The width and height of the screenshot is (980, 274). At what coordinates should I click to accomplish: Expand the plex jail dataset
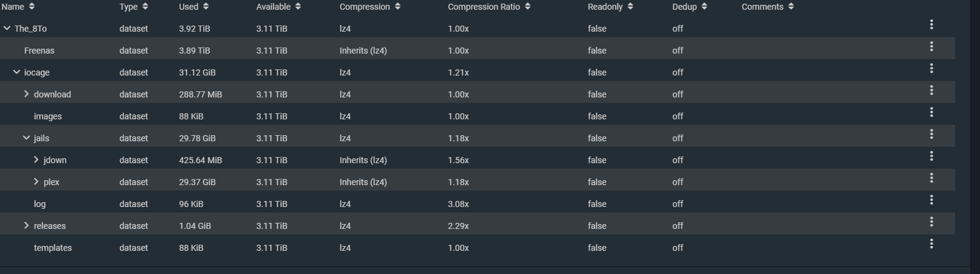[36, 181]
